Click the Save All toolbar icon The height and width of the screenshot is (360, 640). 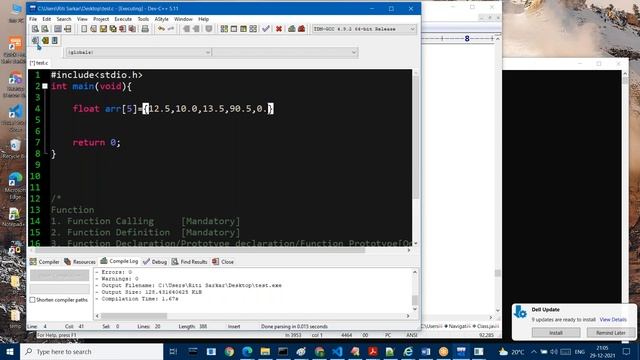(x=113, y=29)
